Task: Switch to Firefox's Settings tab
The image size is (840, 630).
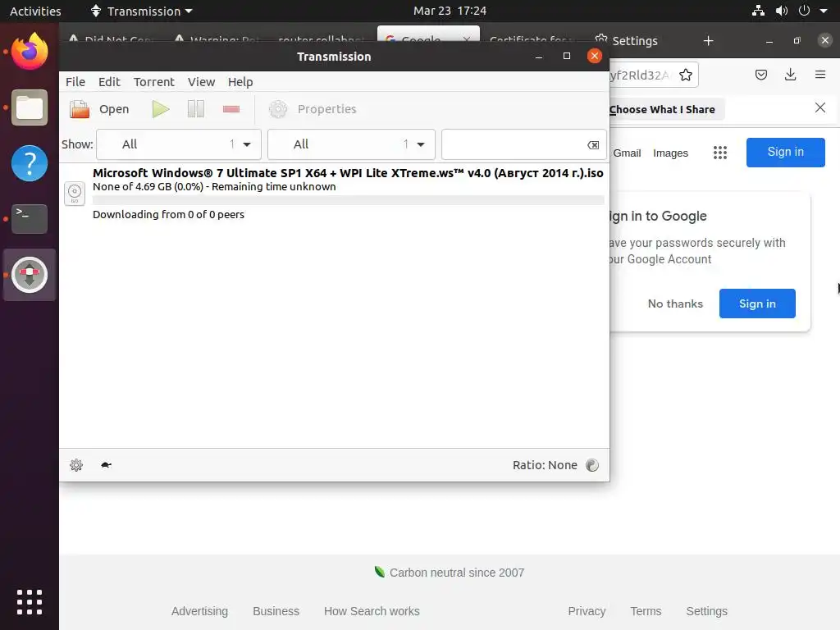Action: (x=626, y=41)
